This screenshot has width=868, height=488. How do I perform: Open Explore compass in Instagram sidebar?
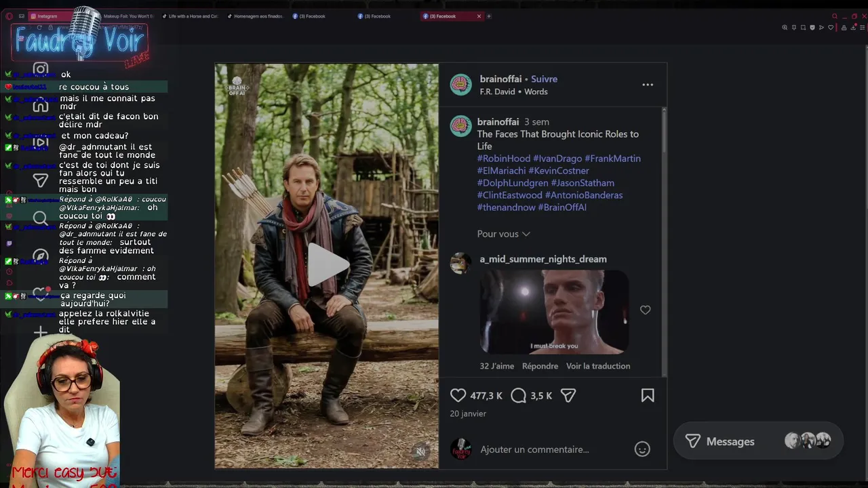pyautogui.click(x=41, y=256)
